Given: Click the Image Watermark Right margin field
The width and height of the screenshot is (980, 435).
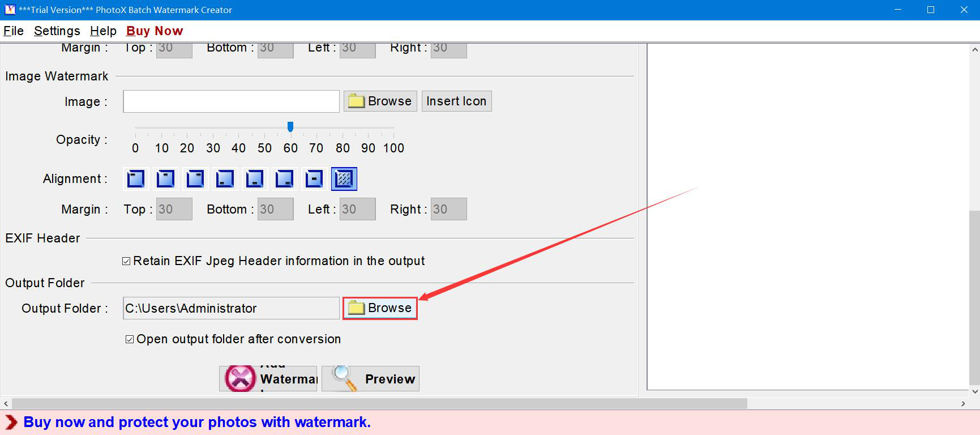Looking at the screenshot, I should click(x=449, y=209).
